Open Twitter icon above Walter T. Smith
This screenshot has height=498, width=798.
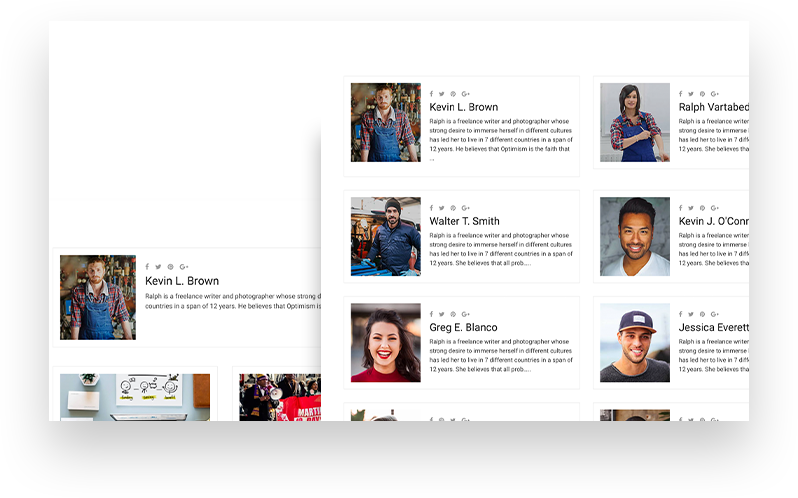point(441,208)
